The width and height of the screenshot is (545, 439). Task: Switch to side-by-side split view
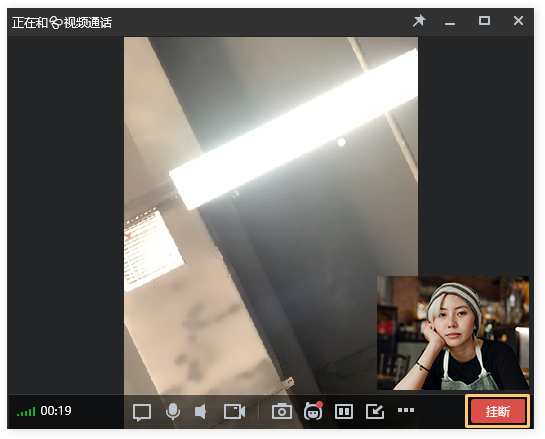click(344, 412)
